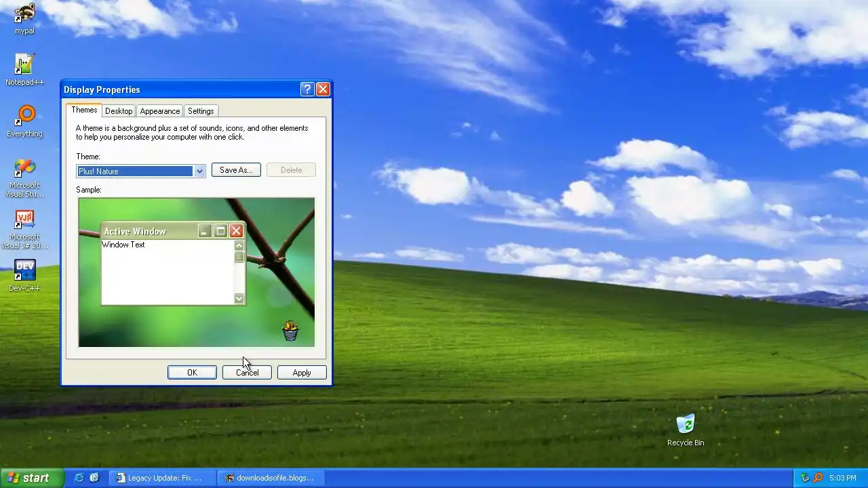Click the recycle bin icon in theme sample
The width and height of the screenshot is (868, 488).
pyautogui.click(x=290, y=330)
